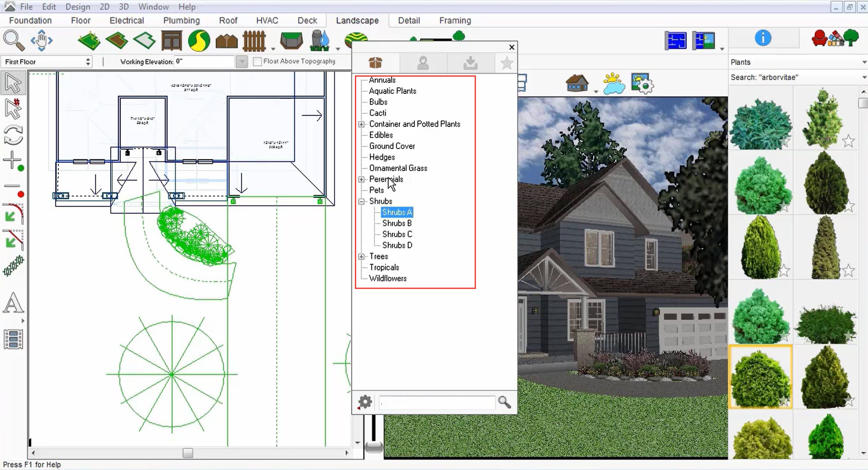
Task: Select the pan hand tool
Action: point(41,40)
